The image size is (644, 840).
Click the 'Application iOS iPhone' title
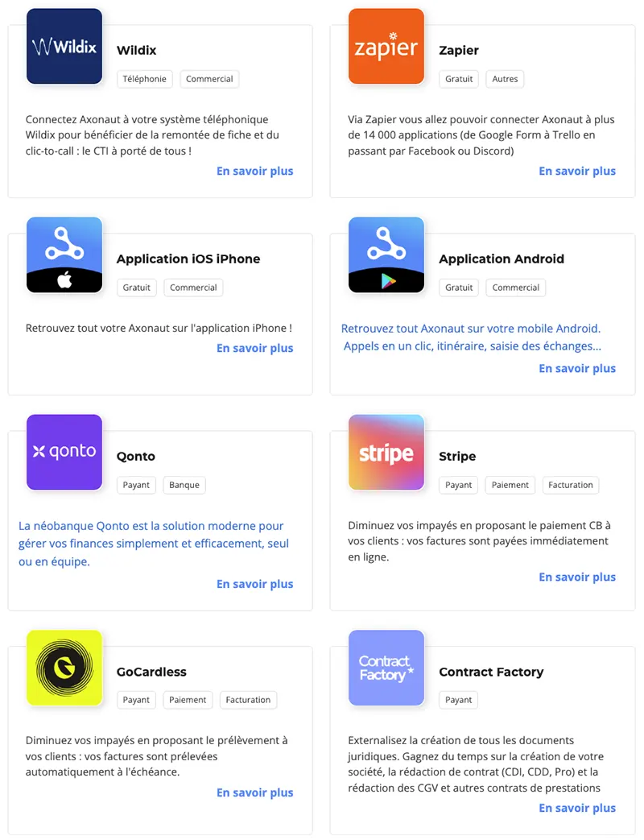click(188, 259)
